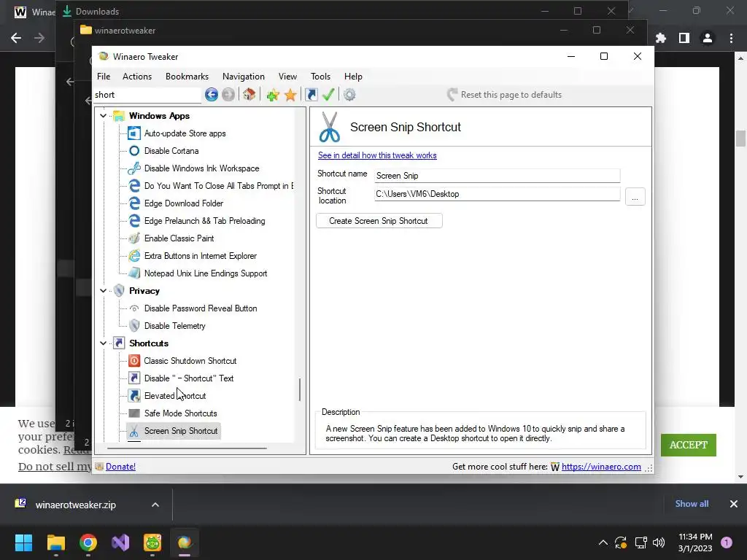
Task: Click the Edge Download Folder icon
Action: (x=134, y=203)
